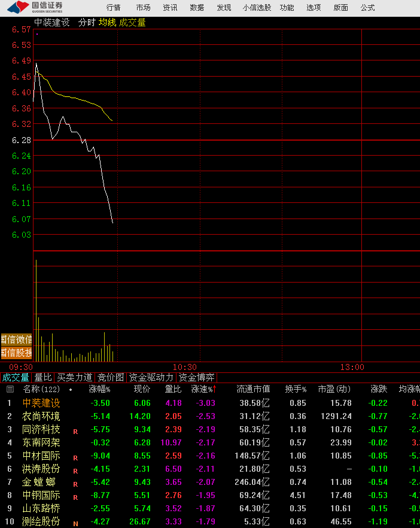Sort by the 名称(122) column header
Image resolution: width=420 pixels, height=528 pixels.
click(41, 389)
